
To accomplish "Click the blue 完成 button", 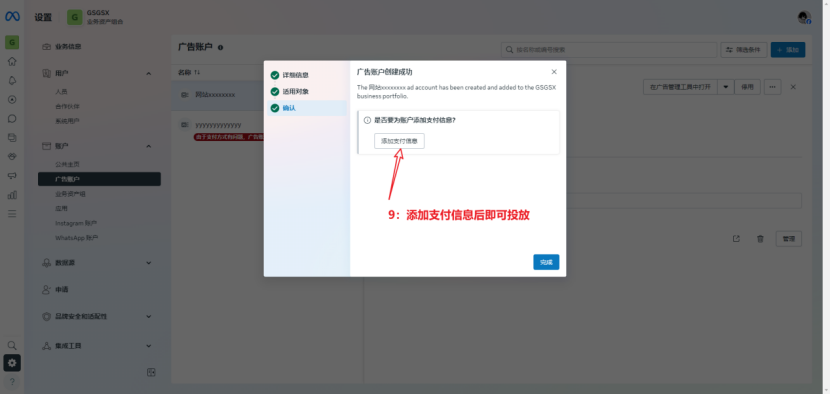I will pos(546,262).
